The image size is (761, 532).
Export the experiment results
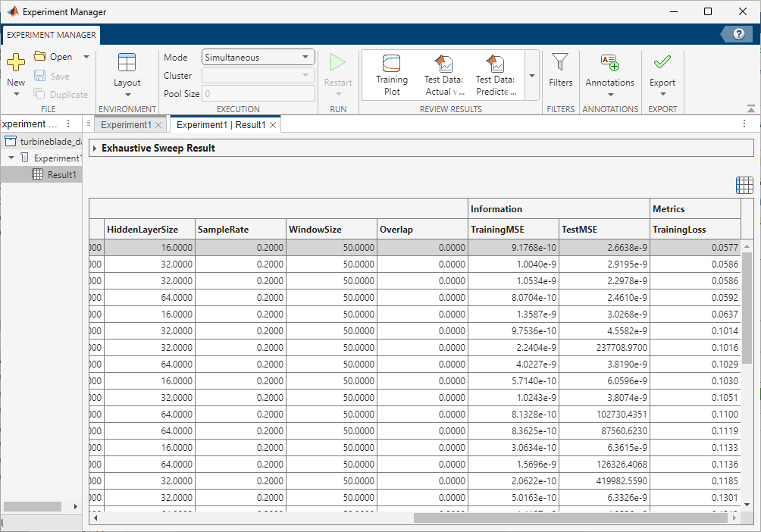click(x=662, y=74)
